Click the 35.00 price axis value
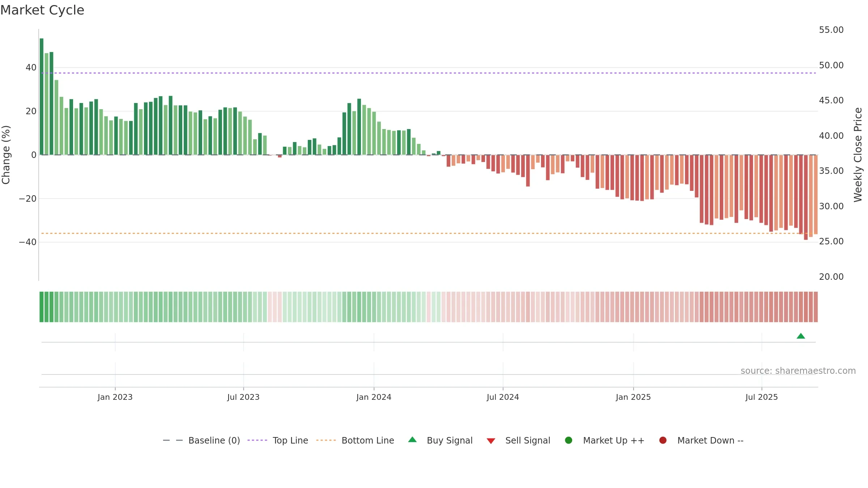The image size is (868, 488). (831, 171)
